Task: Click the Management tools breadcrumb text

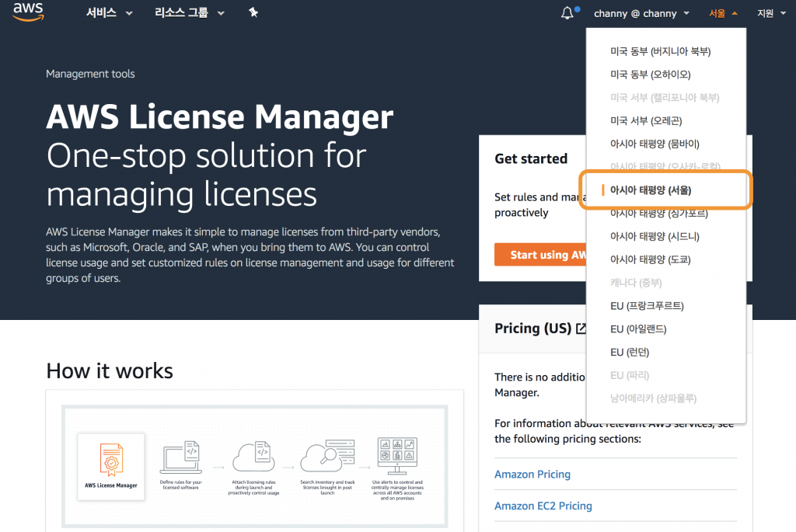Action: 90,74
